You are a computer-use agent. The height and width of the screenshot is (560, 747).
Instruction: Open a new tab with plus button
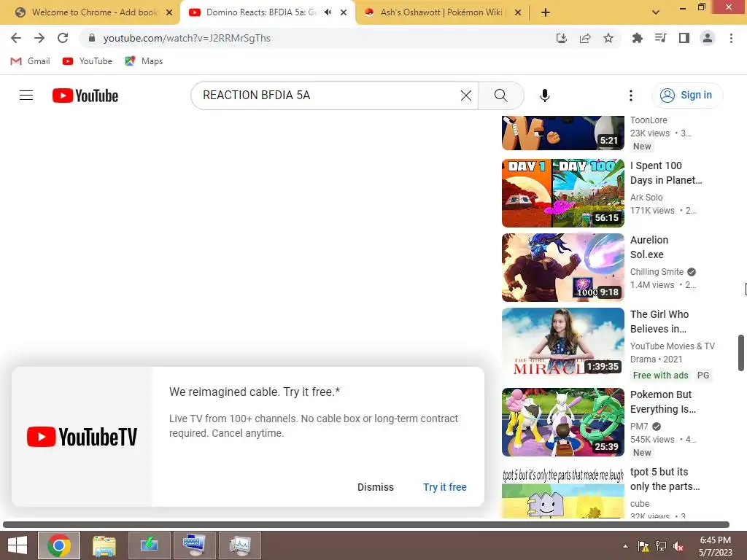coord(546,12)
